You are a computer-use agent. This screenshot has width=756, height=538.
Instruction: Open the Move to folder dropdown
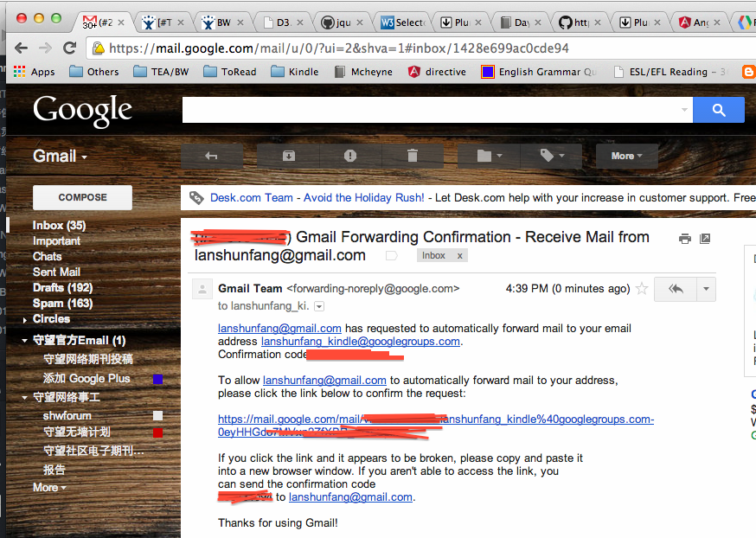489,156
